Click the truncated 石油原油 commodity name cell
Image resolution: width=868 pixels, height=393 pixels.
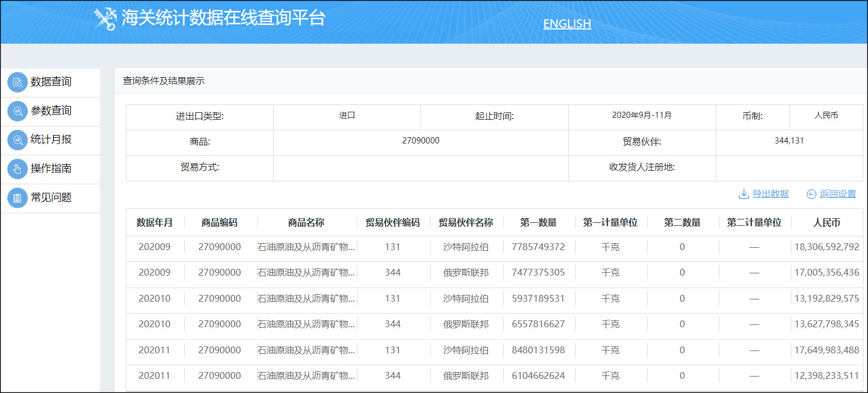pos(306,246)
